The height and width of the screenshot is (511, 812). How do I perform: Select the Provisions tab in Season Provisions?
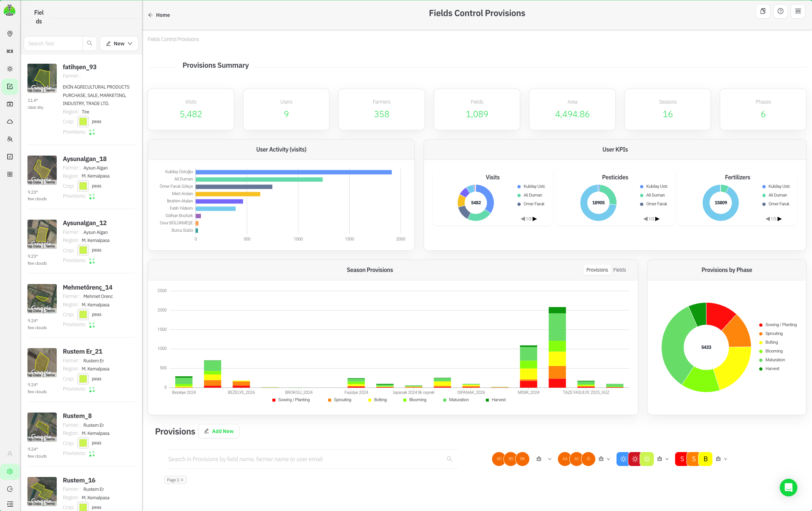(x=597, y=270)
